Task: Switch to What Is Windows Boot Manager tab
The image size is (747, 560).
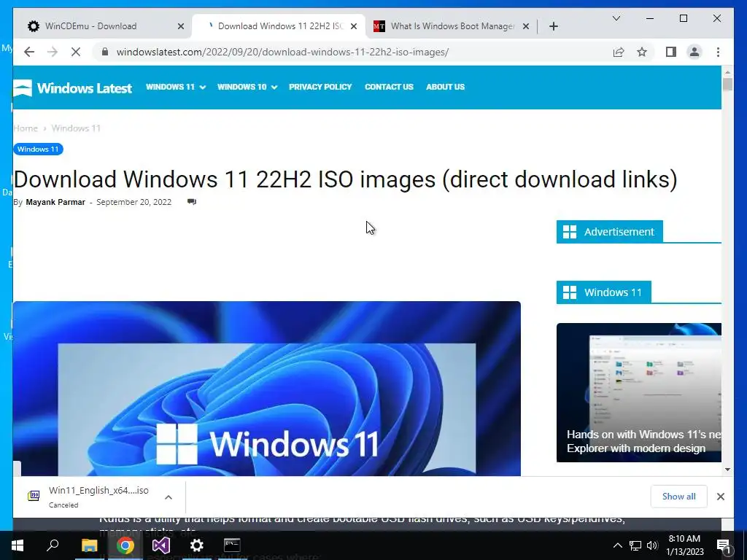Action: pos(452,26)
